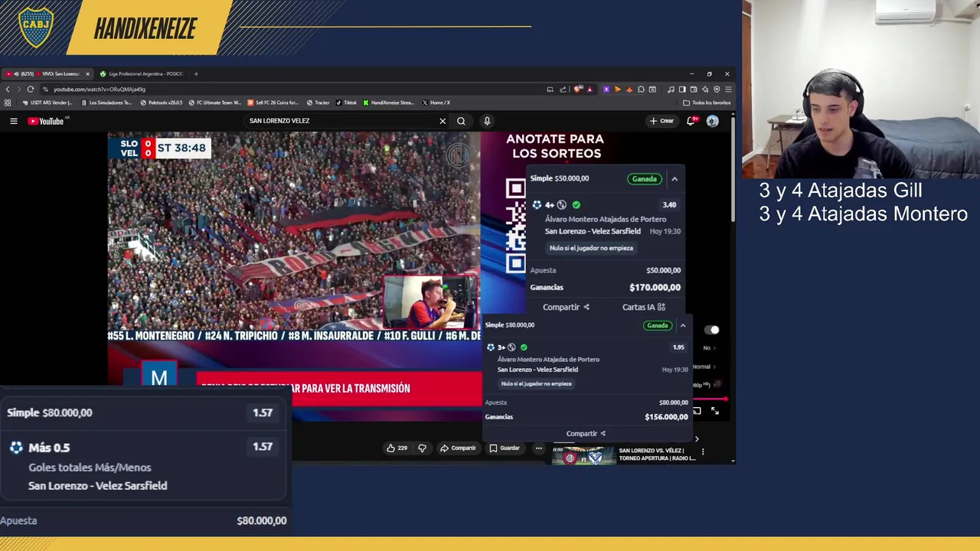Click the fullscreen icon on the player
The height and width of the screenshot is (551, 980).
714,411
